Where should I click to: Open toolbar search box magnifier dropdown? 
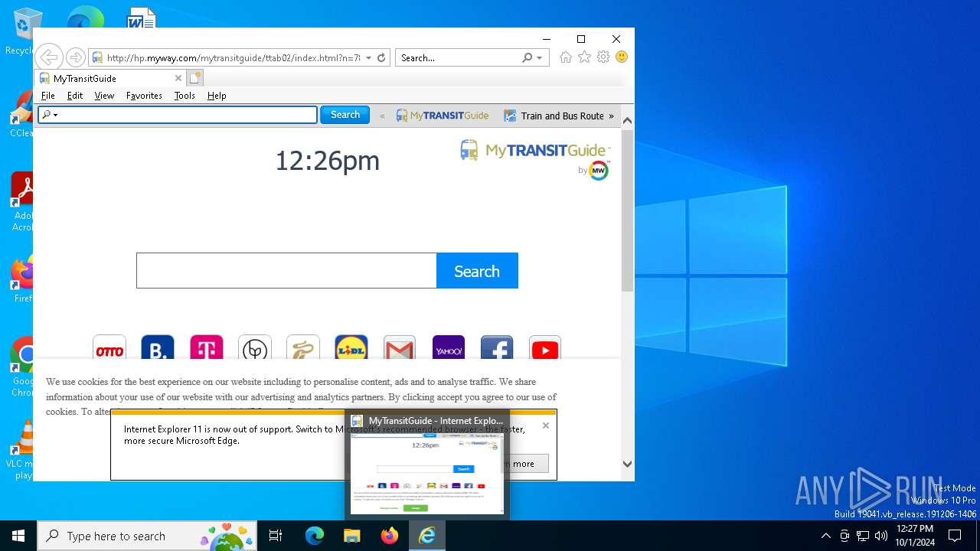pos(50,115)
